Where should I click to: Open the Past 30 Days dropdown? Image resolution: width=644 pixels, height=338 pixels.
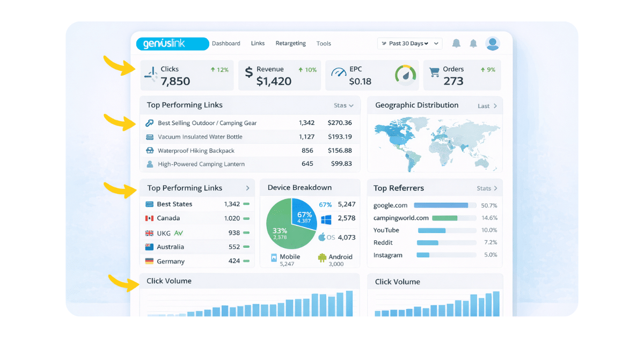pos(409,43)
